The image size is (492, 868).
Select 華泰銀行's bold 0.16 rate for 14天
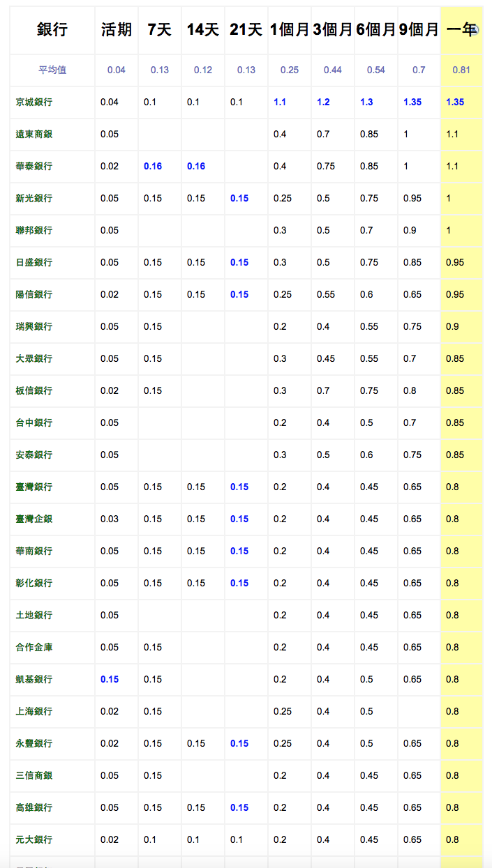[196, 166]
